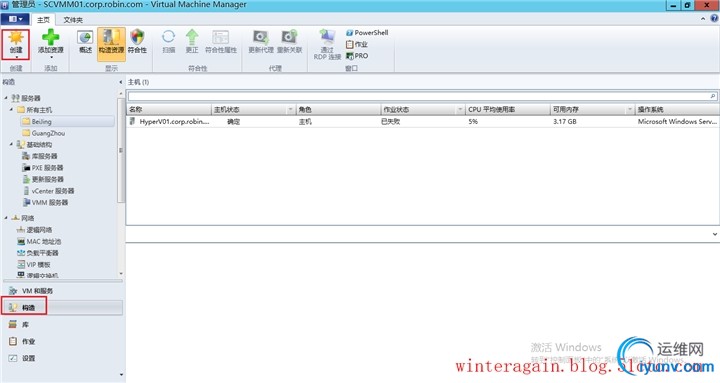Open 可用内存 column filter dropdown
This screenshot has width=720, height=383.
(x=630, y=109)
